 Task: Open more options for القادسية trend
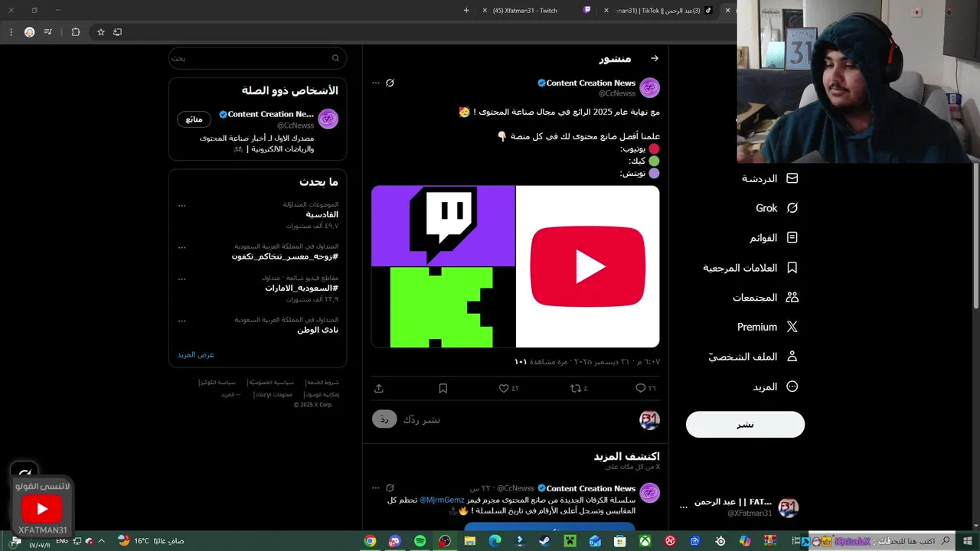181,205
